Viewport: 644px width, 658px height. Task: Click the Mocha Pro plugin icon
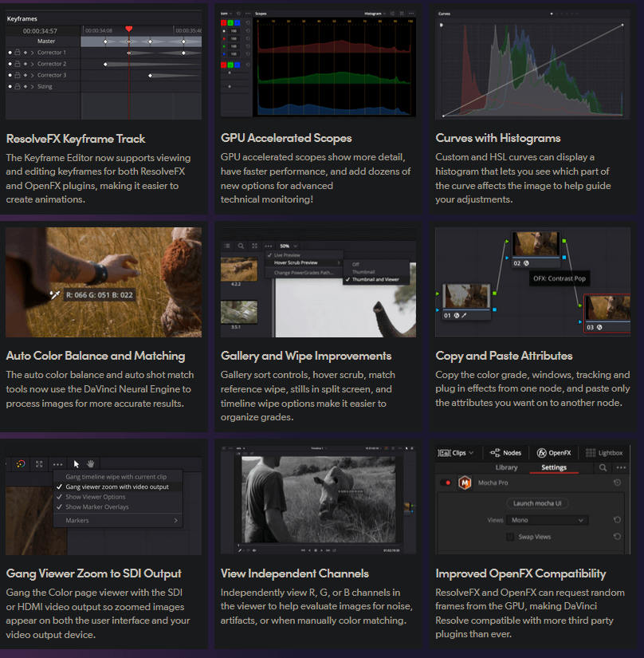[463, 483]
